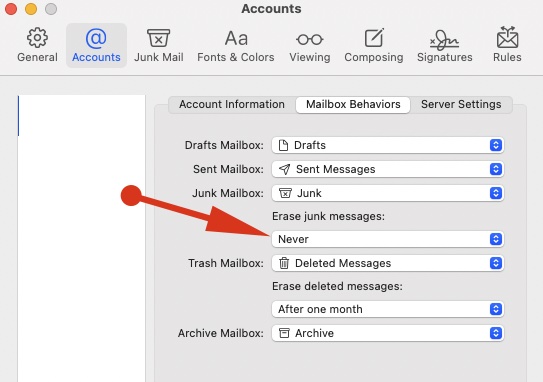Open the Composing preferences pane
Image resolution: width=543 pixels, height=382 pixels.
click(374, 45)
